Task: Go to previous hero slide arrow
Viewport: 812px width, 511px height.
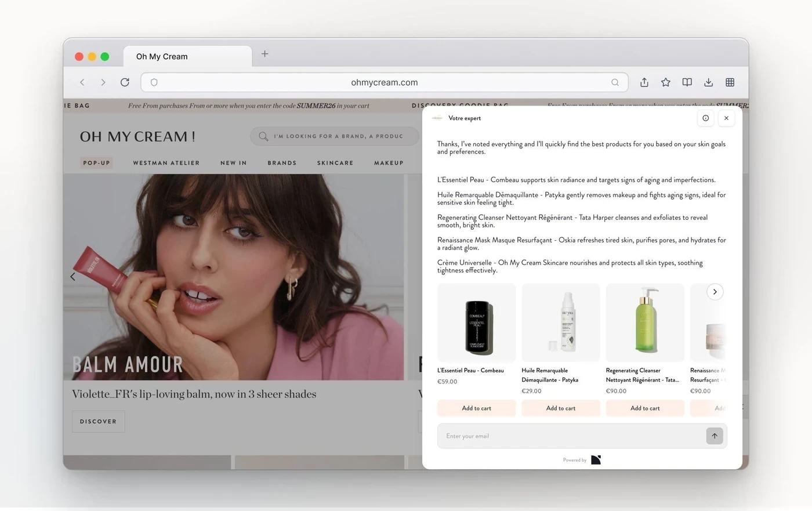Action: pos(73,277)
